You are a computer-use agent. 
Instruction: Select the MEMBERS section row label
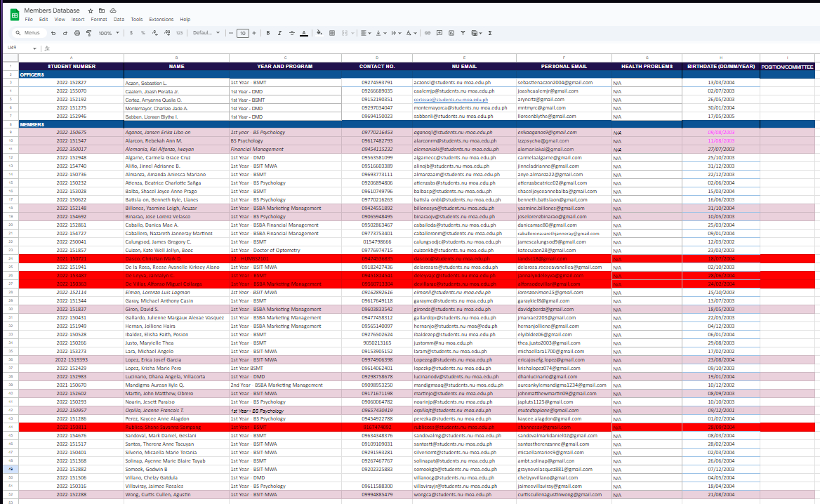[x=32, y=124]
